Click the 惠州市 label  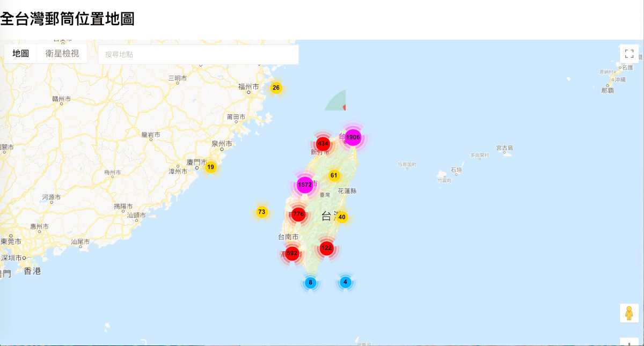click(x=40, y=226)
